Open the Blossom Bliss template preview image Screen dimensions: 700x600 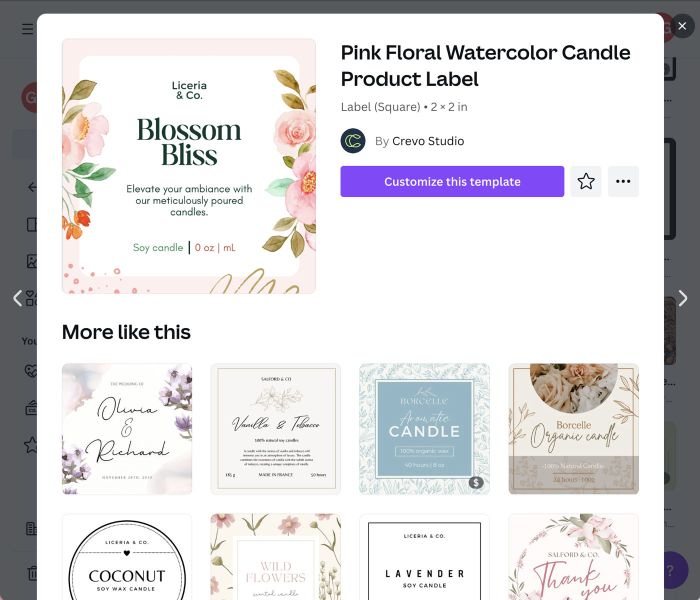[189, 166]
